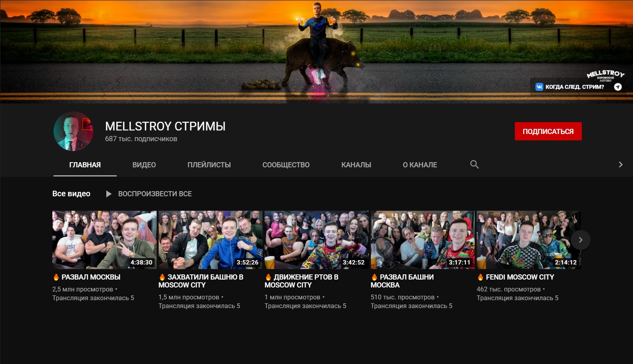
Task: Click the MELLSTROY logo in banner corner
Action: coord(605,75)
